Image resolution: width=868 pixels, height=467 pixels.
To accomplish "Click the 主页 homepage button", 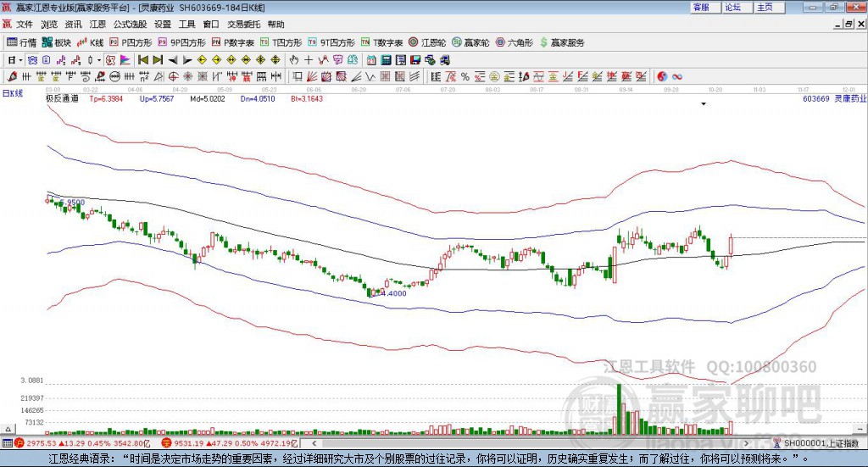I will pyautogui.click(x=770, y=7).
